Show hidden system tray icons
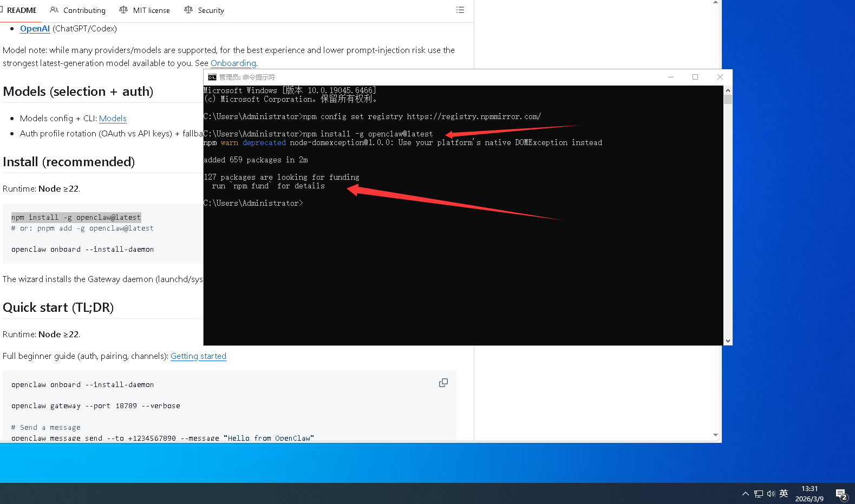This screenshot has height=504, width=855. pyautogui.click(x=746, y=494)
